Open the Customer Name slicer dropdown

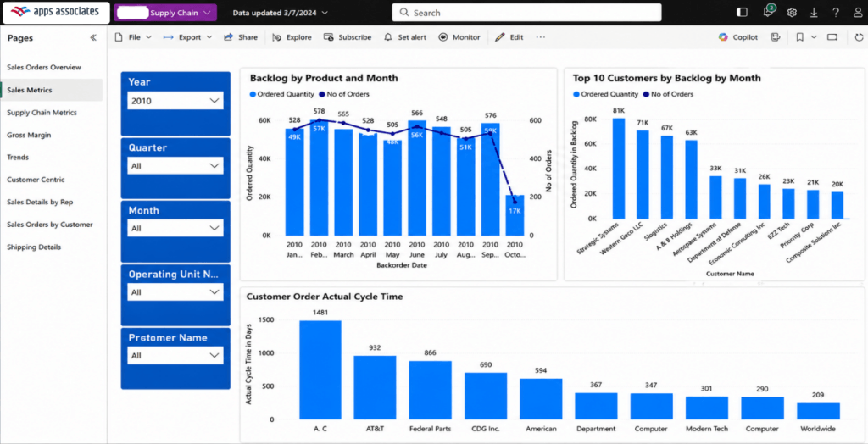(175, 355)
